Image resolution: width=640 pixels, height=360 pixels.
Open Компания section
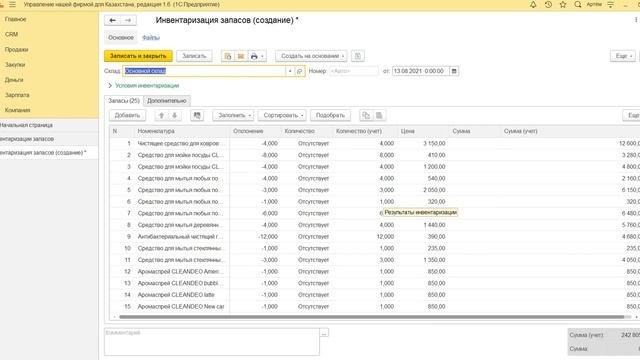coord(18,110)
